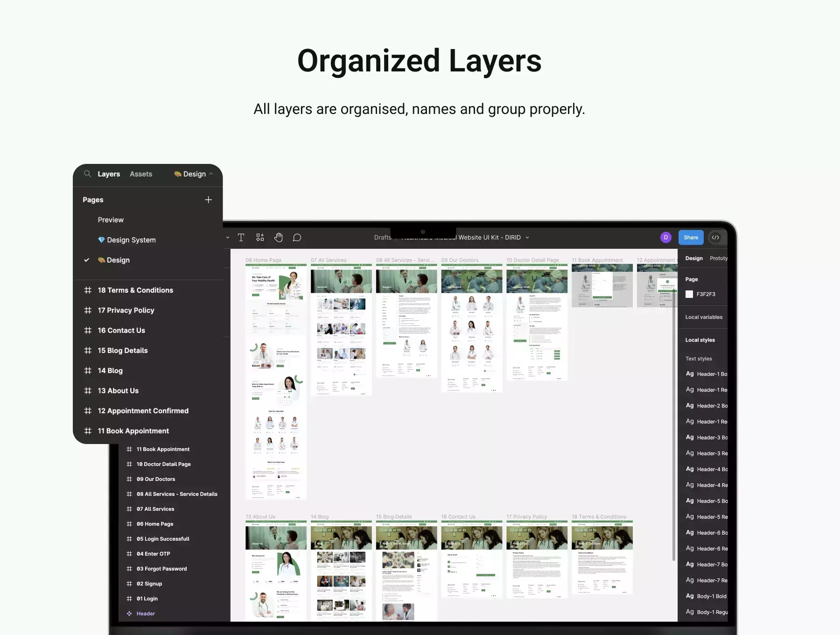Click component icon beside Header layer
Image resolution: width=840 pixels, height=635 pixels.
pos(129,614)
